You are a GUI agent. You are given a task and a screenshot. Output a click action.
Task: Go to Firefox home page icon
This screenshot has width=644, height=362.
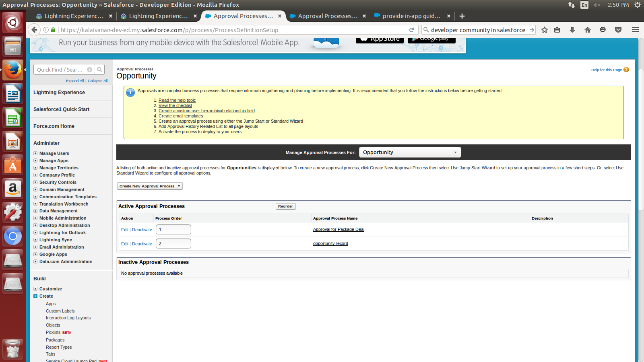click(x=588, y=30)
